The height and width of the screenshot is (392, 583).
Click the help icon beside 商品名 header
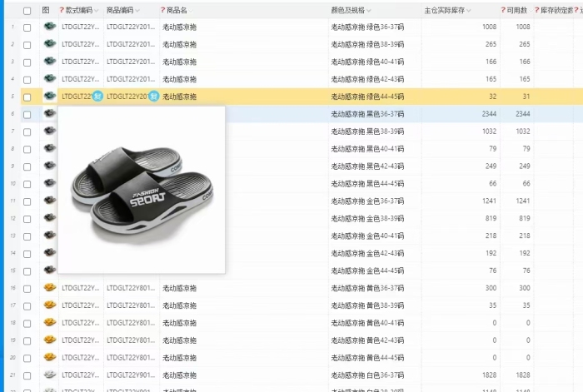[x=163, y=11]
